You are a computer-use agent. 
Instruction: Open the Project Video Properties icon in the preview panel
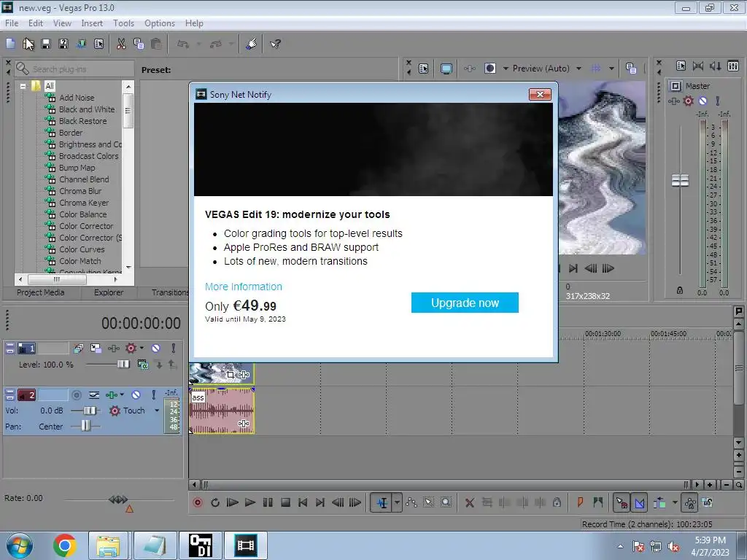(423, 69)
